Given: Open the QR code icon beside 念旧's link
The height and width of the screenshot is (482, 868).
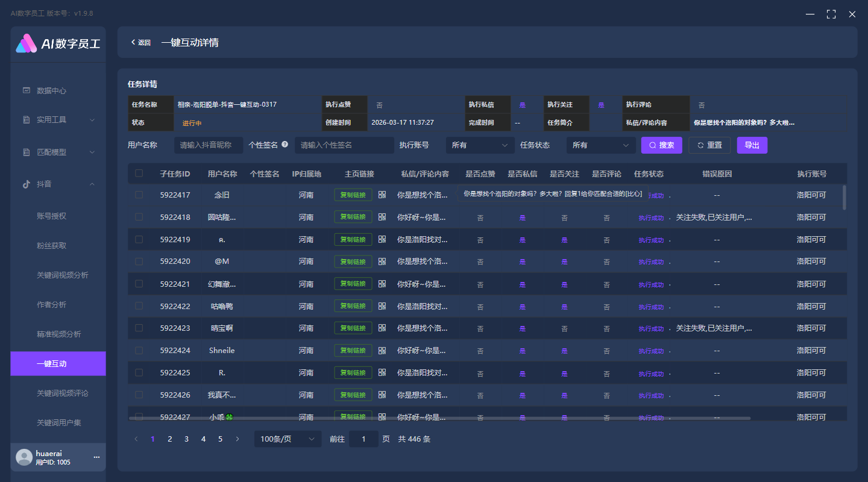Looking at the screenshot, I should coord(382,195).
